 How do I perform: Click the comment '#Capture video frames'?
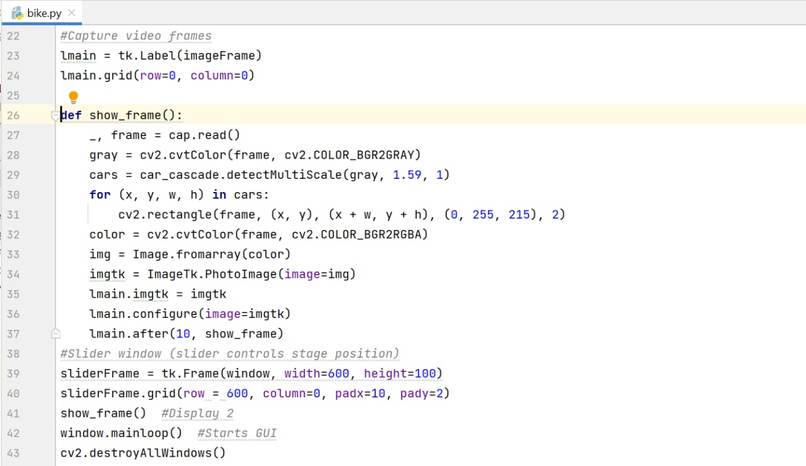(136, 36)
